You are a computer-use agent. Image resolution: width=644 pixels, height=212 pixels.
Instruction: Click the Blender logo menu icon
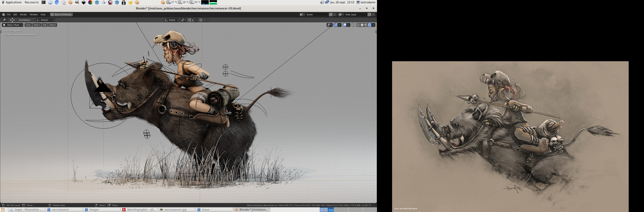[x=4, y=15]
